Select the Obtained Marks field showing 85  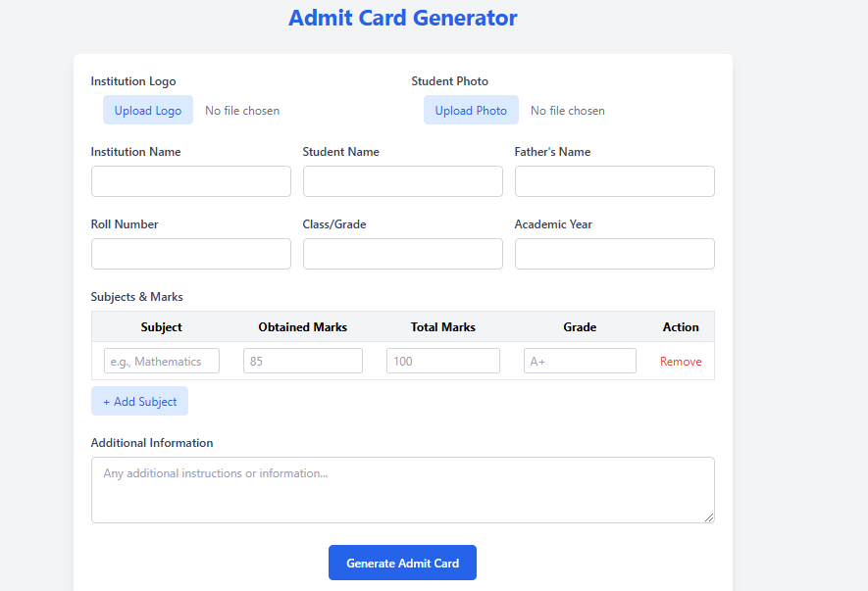[x=303, y=361]
